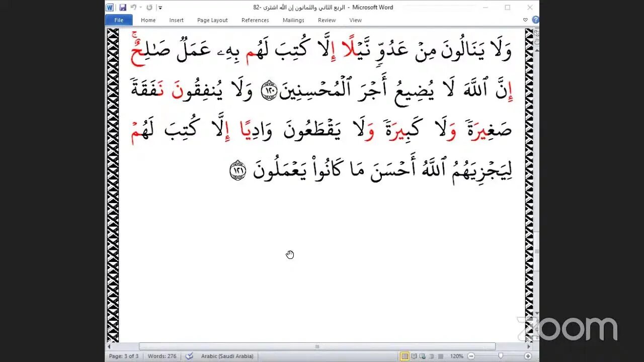Image resolution: width=644 pixels, height=362 pixels.
Task: Open zoom dialog via 120% level
Action: point(457,356)
